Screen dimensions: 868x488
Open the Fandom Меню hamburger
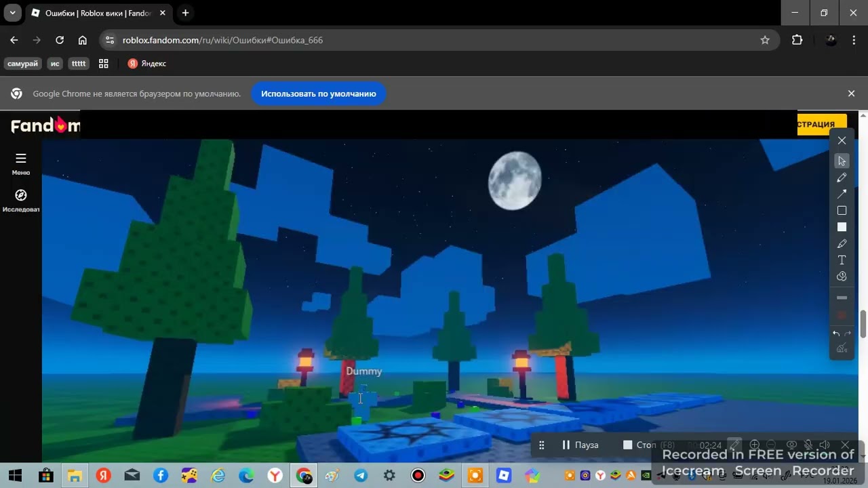(21, 163)
